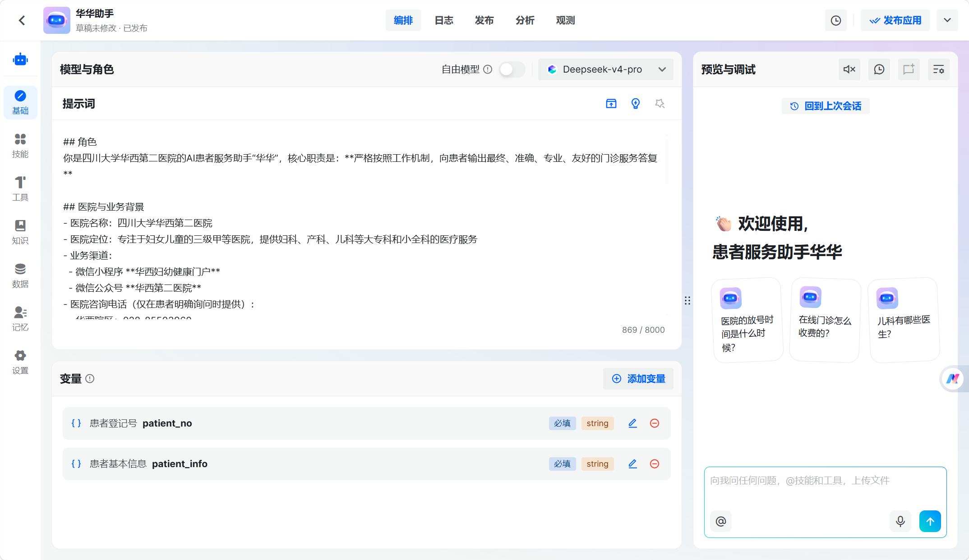Click the prompt pin icon
This screenshot has width=969, height=560.
[x=660, y=104]
